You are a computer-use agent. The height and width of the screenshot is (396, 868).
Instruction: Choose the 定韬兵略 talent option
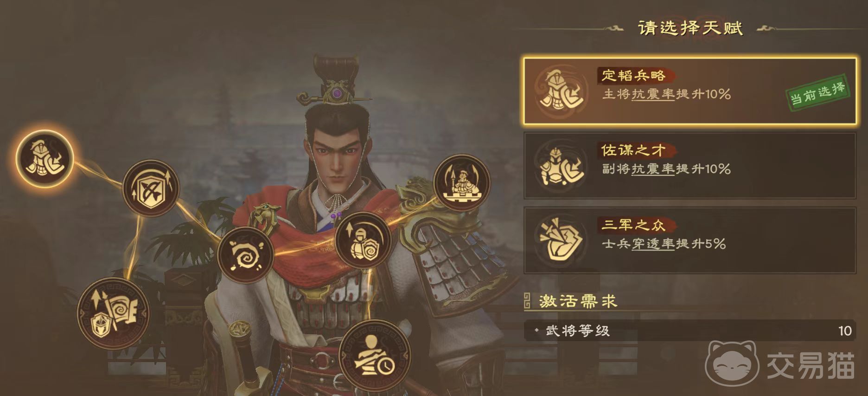(690, 91)
